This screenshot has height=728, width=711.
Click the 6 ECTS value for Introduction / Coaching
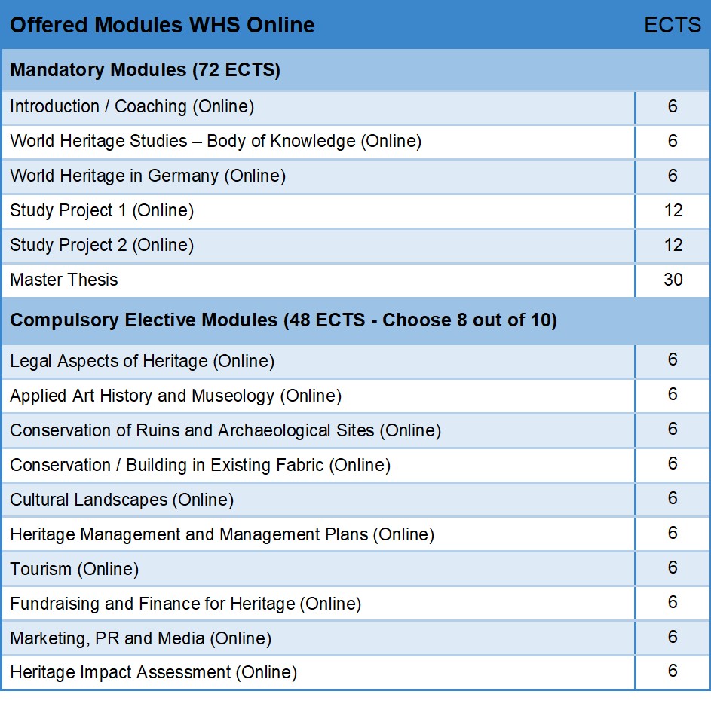(673, 106)
